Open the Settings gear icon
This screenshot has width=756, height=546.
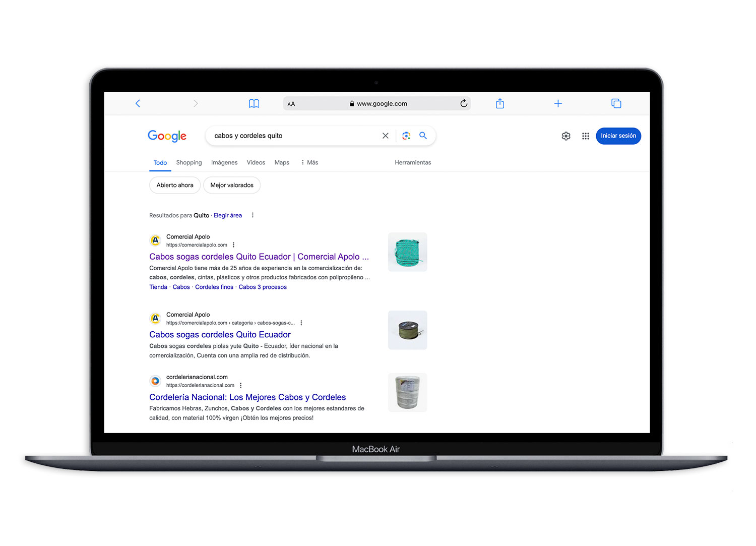(566, 136)
